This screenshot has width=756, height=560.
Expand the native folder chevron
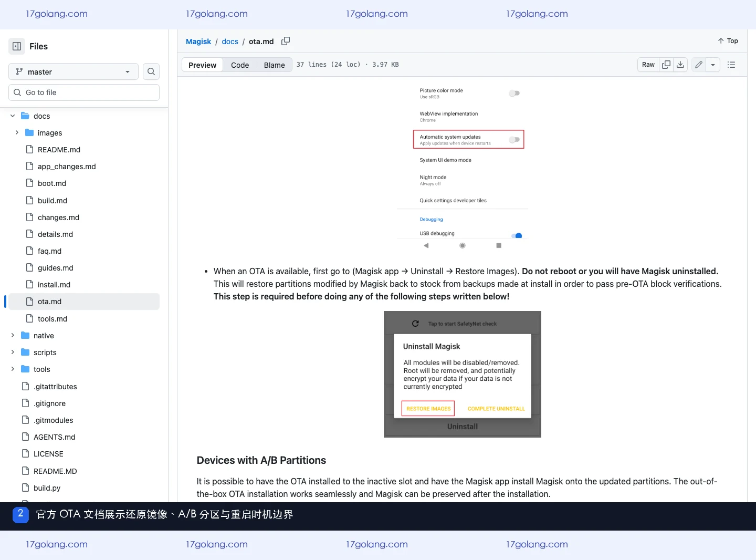13,335
